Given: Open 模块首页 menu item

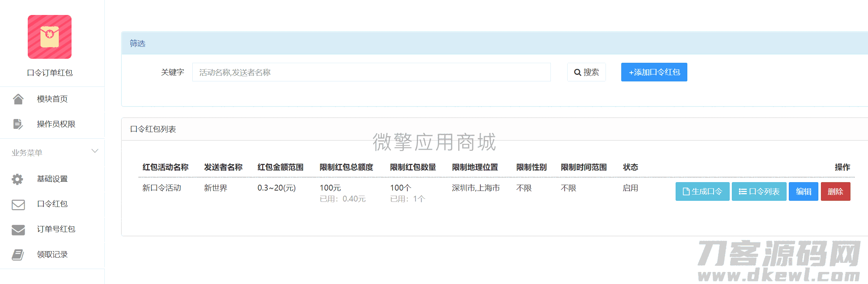Looking at the screenshot, I should coord(52,99).
